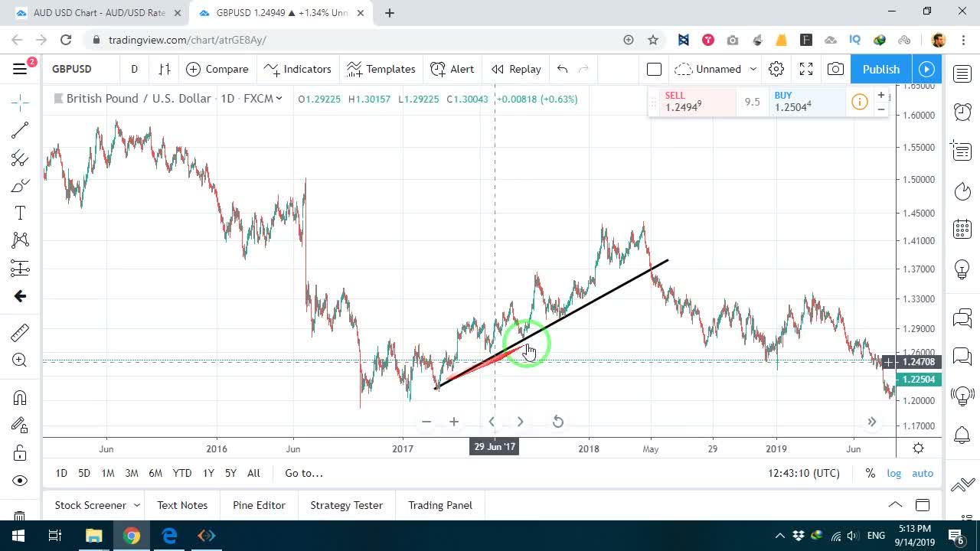Toggle magnet mode for drawings
Image resolution: width=980 pixels, height=551 pixels.
tap(20, 397)
